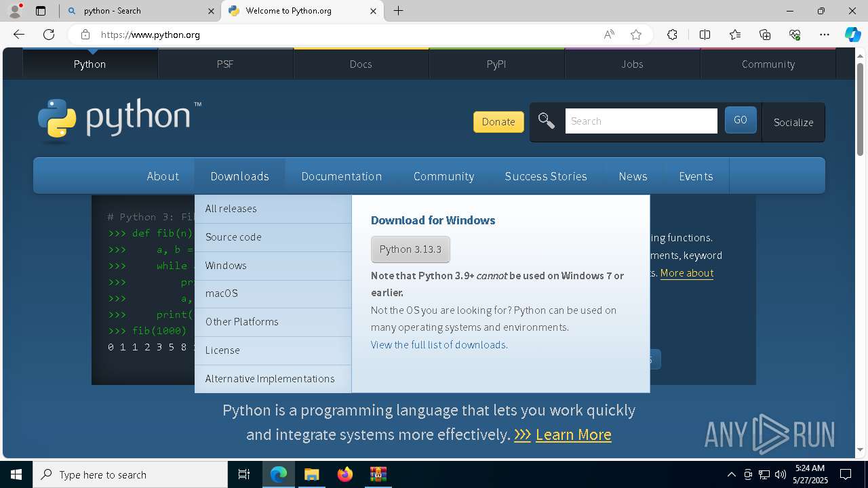
Task: Click the yellow Donate button
Action: tap(498, 122)
